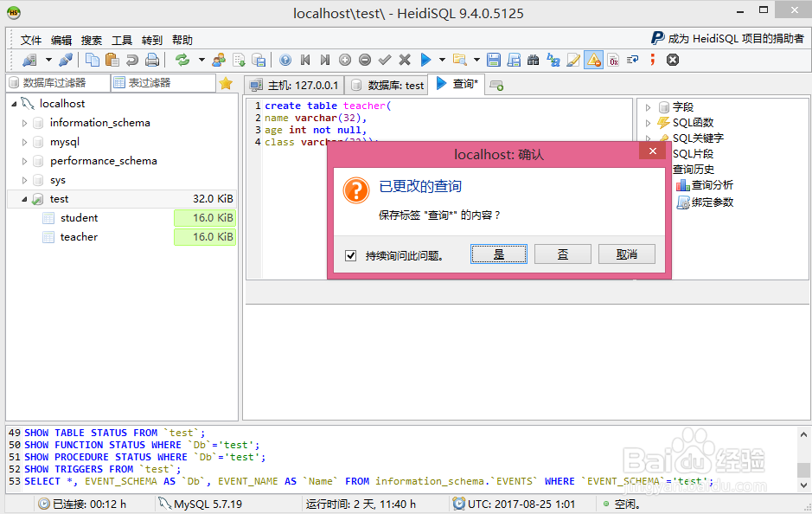Expand the mysql database node
This screenshot has height=514, width=812.
(x=24, y=142)
